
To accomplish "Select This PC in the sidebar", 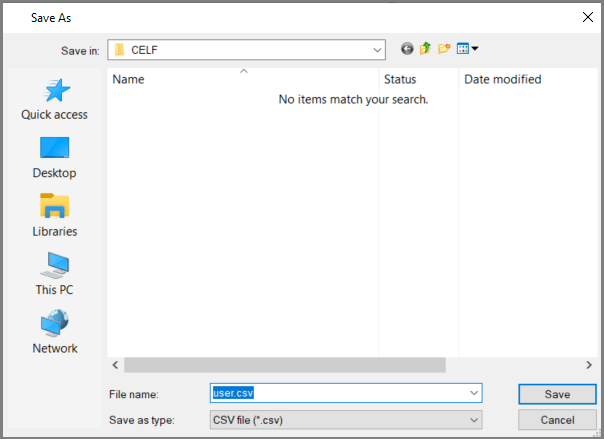I will coord(55,274).
